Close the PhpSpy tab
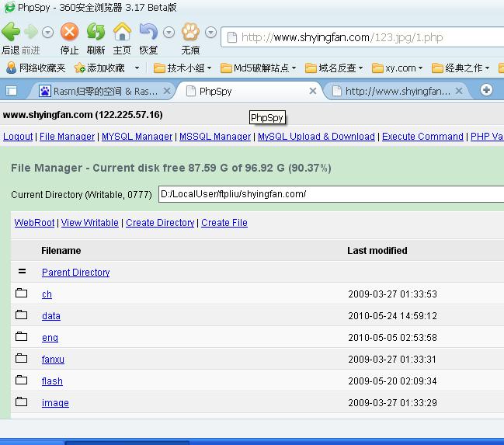504x445 pixels. [x=313, y=91]
